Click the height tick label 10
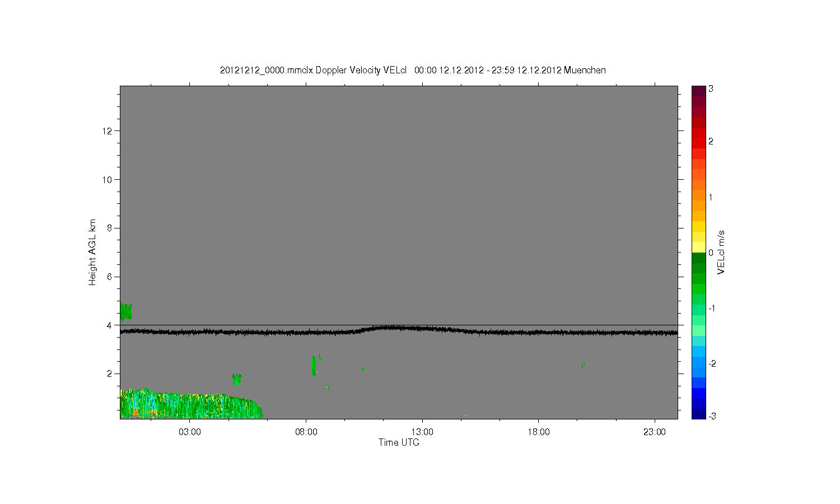The height and width of the screenshot is (504, 840). (x=108, y=179)
